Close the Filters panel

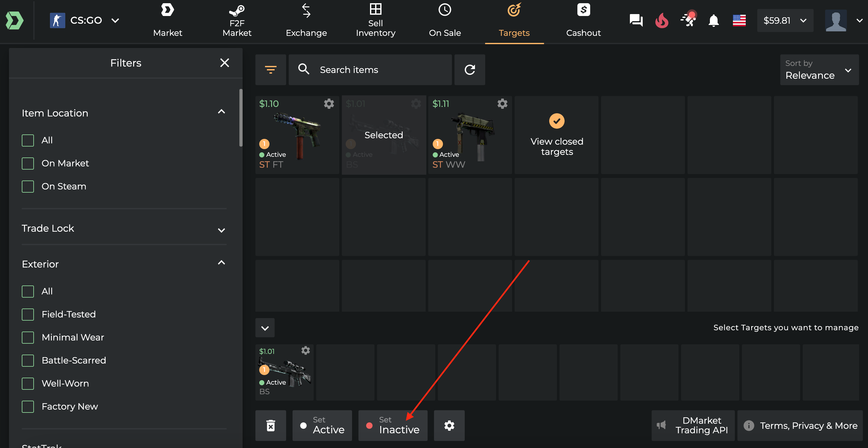pyautogui.click(x=224, y=63)
